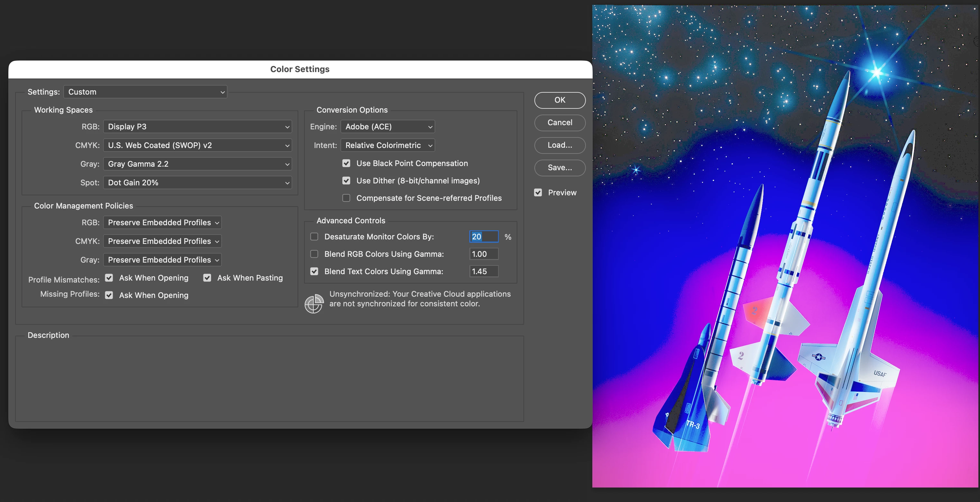Open the CMYK color management policy dropdown
This screenshot has height=502, width=980.
point(162,241)
